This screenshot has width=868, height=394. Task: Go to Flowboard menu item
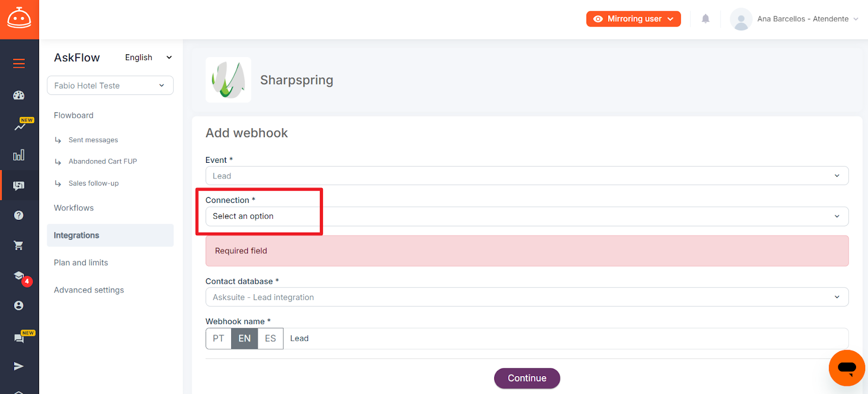coord(74,116)
